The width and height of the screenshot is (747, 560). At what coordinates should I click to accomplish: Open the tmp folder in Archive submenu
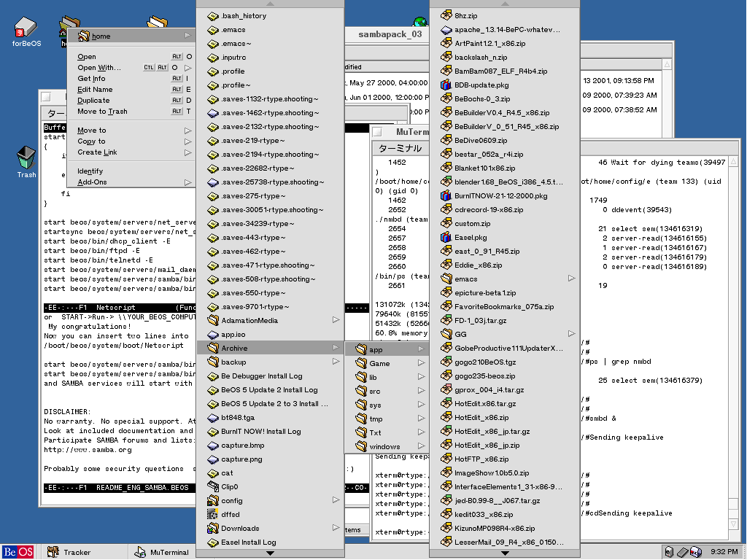click(x=387, y=419)
